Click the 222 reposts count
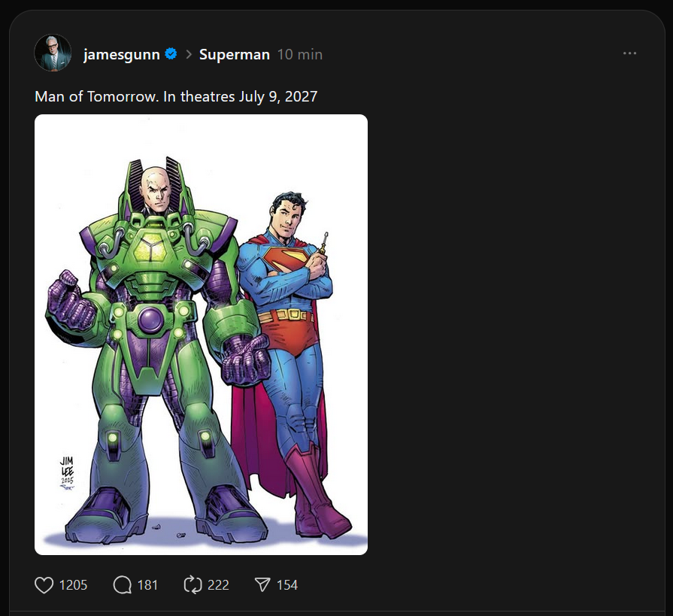The height and width of the screenshot is (616, 673). (x=218, y=584)
